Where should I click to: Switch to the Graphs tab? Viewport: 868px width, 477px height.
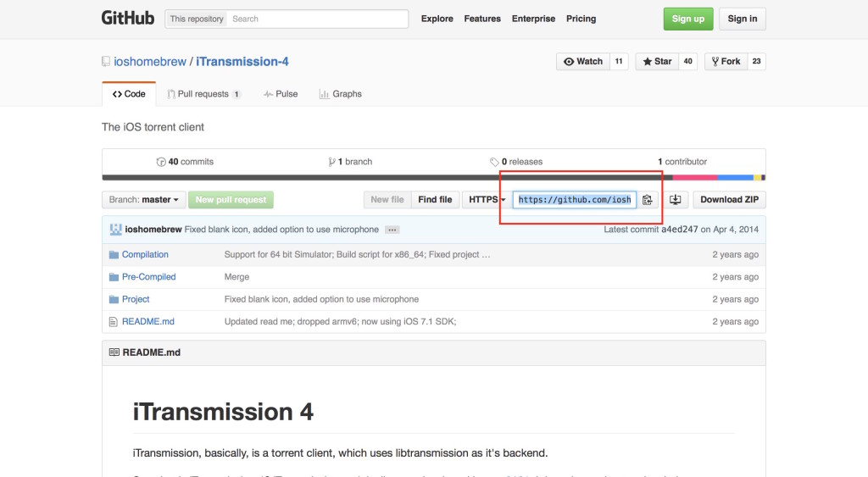point(341,94)
